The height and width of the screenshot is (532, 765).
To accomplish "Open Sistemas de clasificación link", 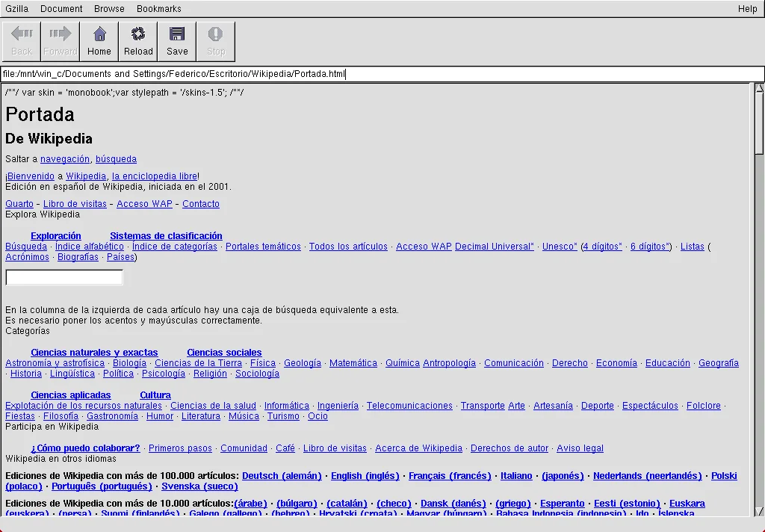I will click(166, 236).
